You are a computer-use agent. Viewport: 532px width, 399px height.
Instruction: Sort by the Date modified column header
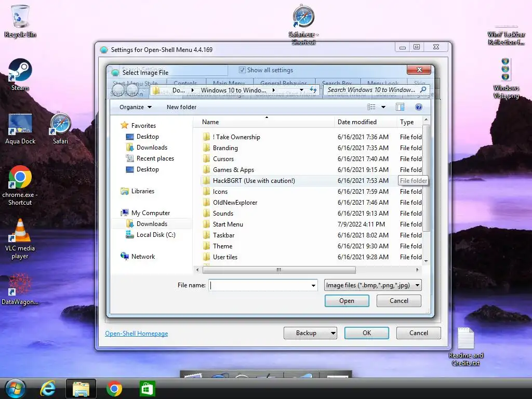click(x=365, y=122)
